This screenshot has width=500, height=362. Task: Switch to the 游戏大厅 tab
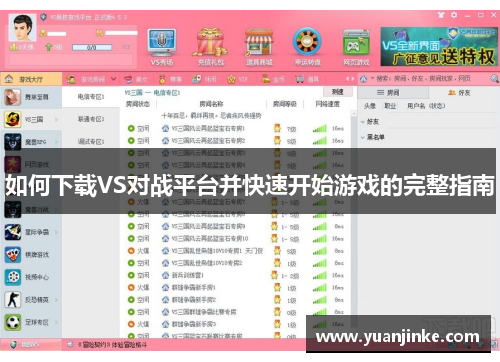pyautogui.click(x=31, y=79)
